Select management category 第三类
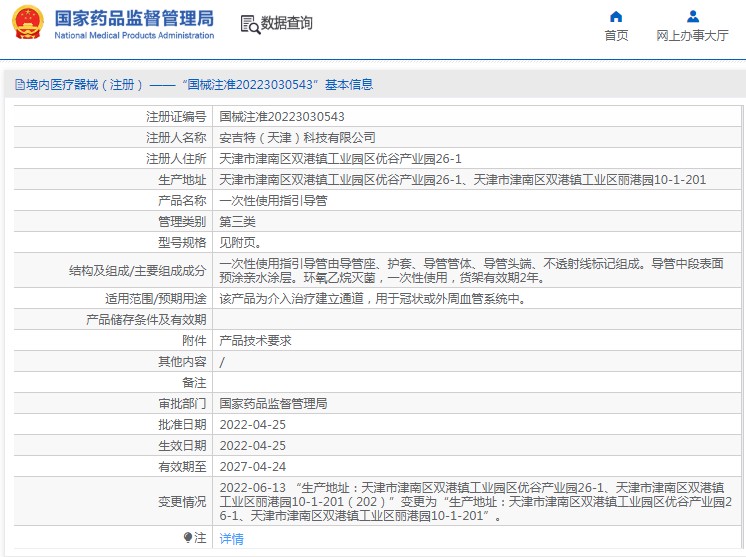The height and width of the screenshot is (557, 746). (237, 221)
